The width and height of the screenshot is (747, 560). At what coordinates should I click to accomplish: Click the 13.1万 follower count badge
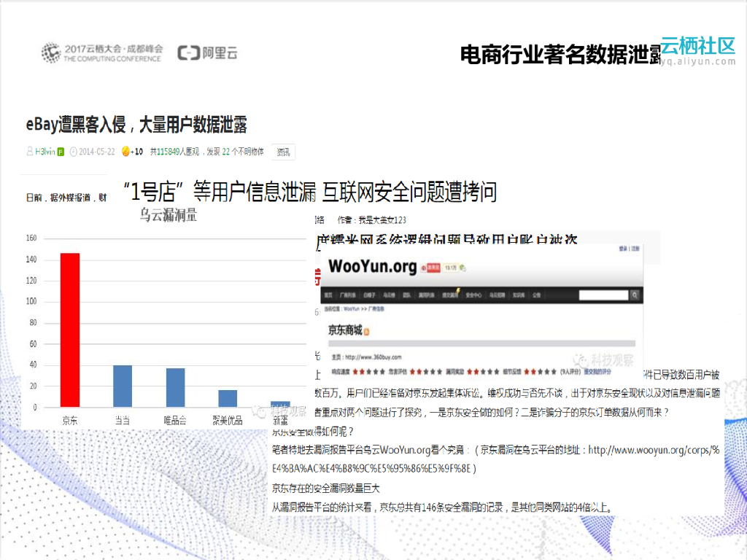[x=450, y=268]
